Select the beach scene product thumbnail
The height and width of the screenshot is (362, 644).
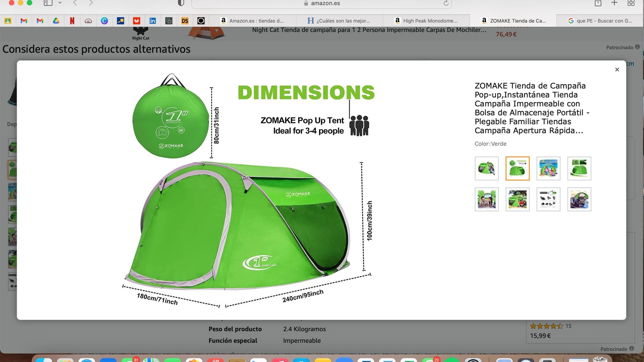(549, 169)
